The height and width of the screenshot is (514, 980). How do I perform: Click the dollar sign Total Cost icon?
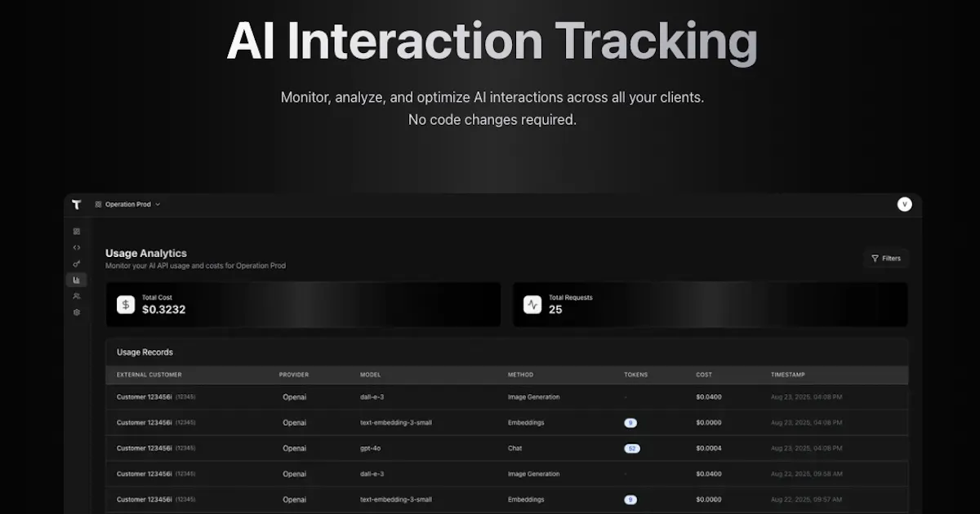126,304
